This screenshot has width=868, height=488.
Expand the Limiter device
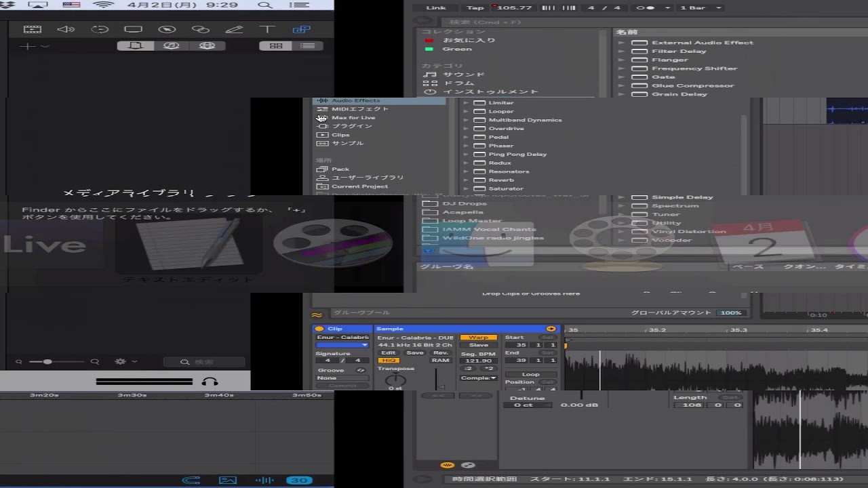(x=465, y=103)
